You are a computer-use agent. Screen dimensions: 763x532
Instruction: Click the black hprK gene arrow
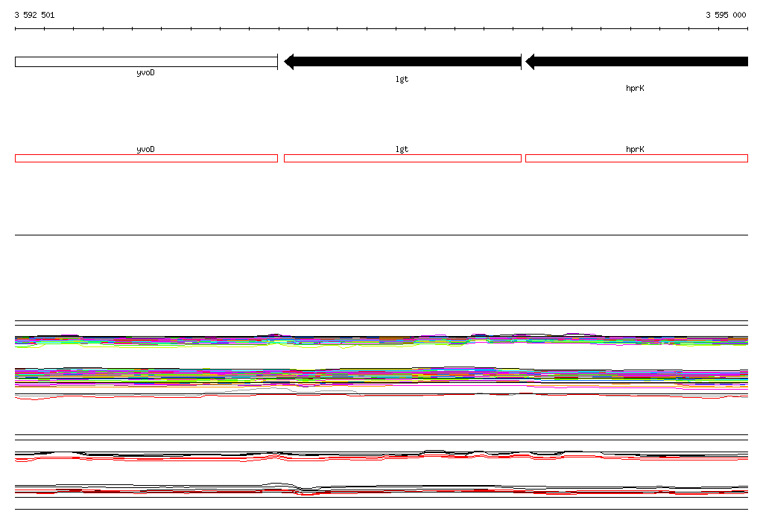[x=636, y=62]
